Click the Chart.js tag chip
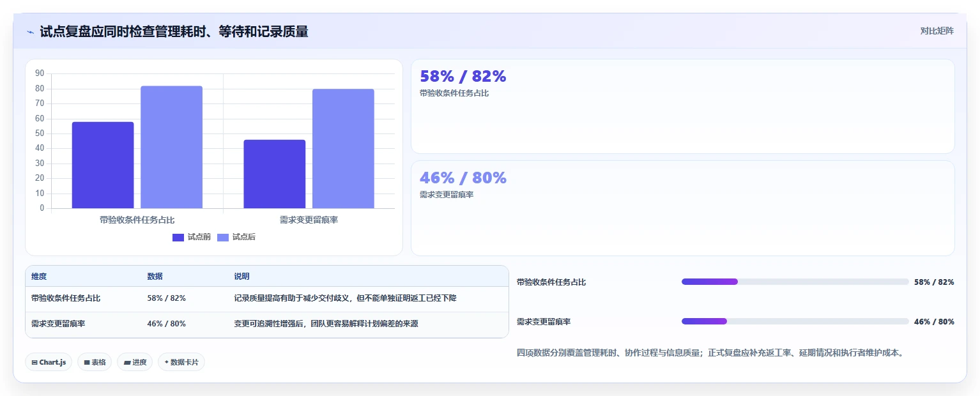The width and height of the screenshot is (980, 396). tap(49, 362)
